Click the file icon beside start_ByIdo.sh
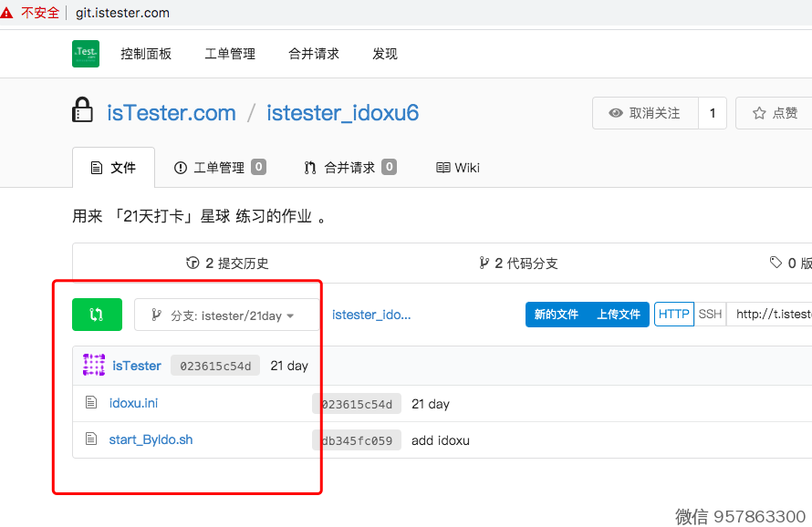Screen dimensions: 812x527 coord(90,439)
